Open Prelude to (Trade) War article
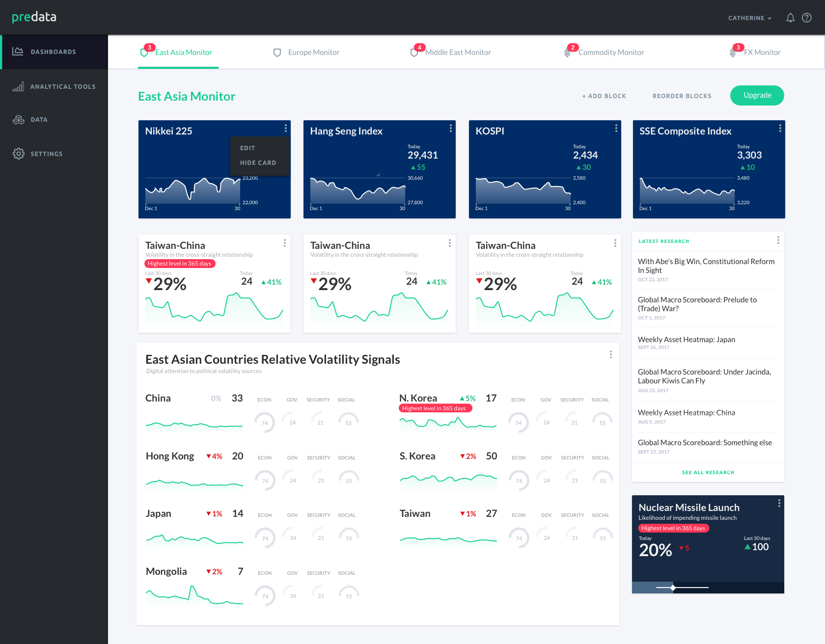 point(697,304)
